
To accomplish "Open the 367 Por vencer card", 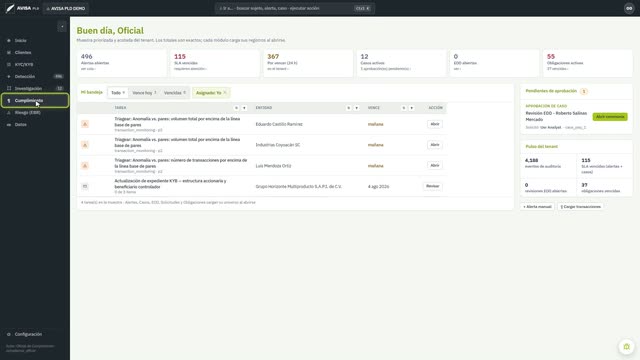I will pyautogui.click(x=308, y=63).
